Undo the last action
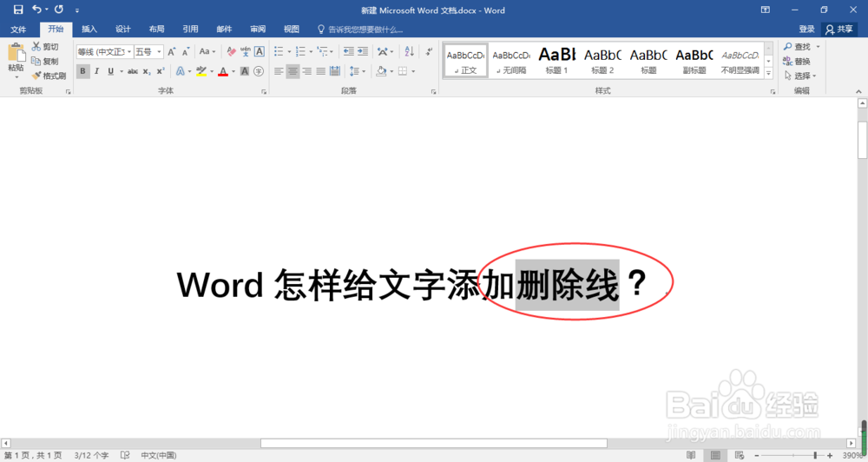 pyautogui.click(x=37, y=10)
